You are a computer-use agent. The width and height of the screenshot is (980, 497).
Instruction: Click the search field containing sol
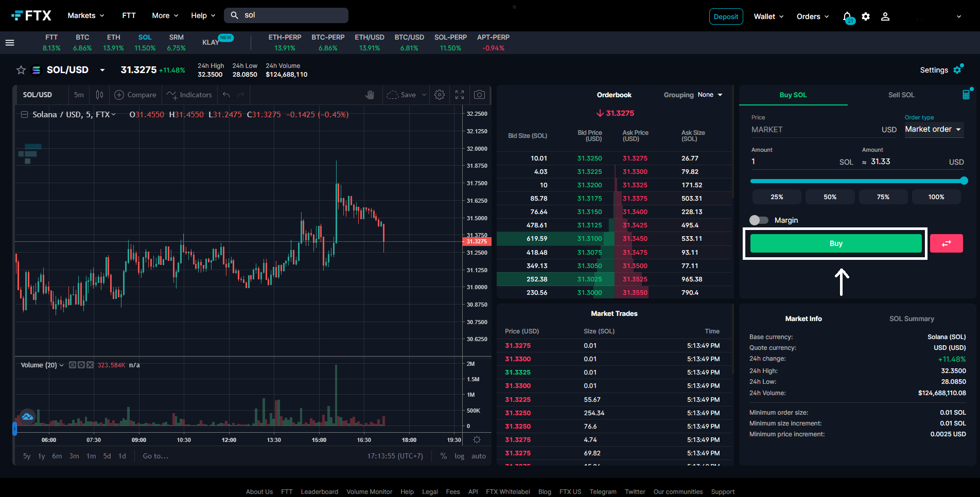[x=286, y=15]
